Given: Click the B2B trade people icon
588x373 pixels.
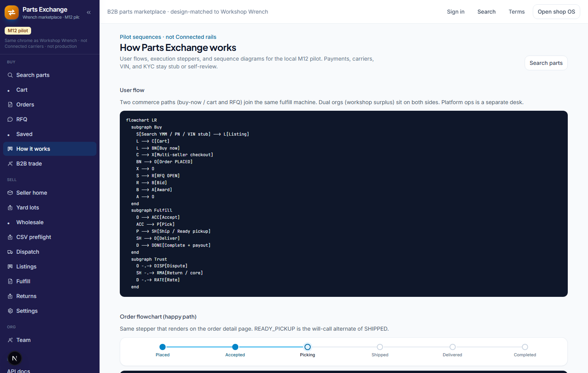Looking at the screenshot, I should (x=10, y=164).
